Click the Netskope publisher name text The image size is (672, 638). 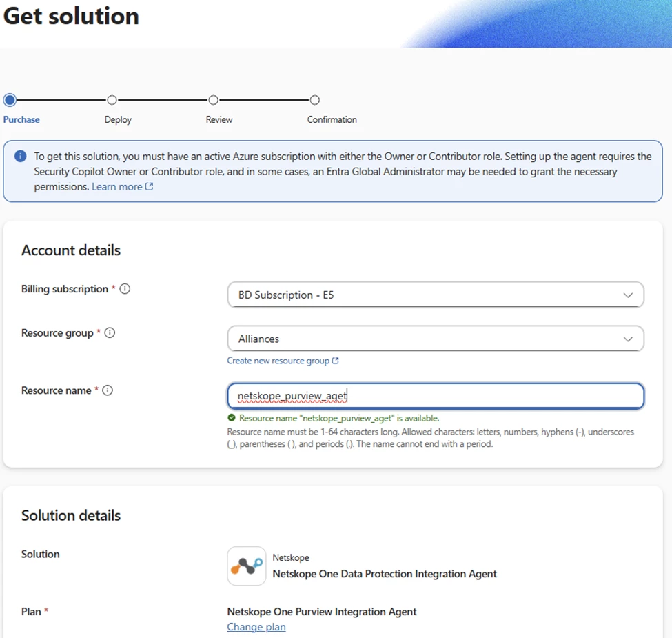tap(291, 557)
